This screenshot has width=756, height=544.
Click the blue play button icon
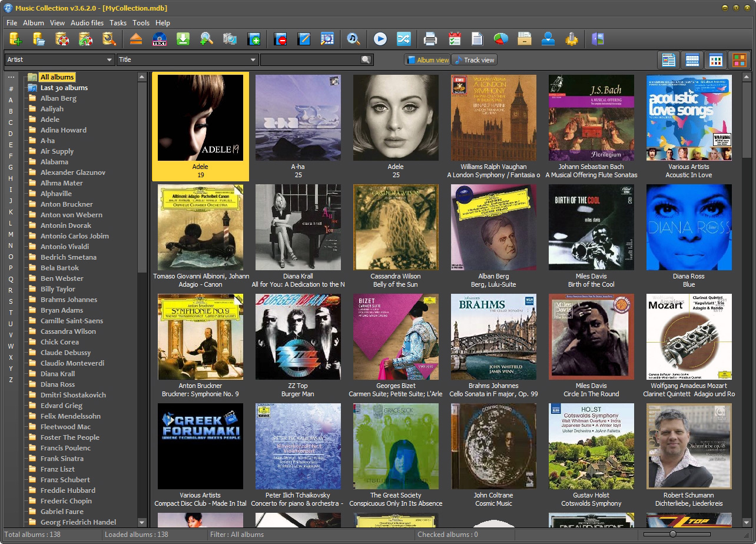tap(380, 39)
